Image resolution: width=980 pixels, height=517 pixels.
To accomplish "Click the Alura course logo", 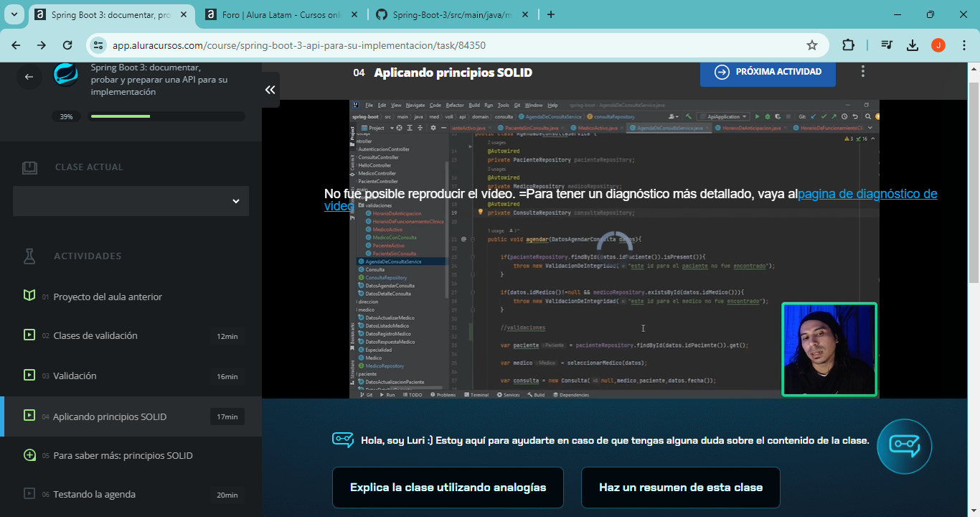I will (x=66, y=74).
